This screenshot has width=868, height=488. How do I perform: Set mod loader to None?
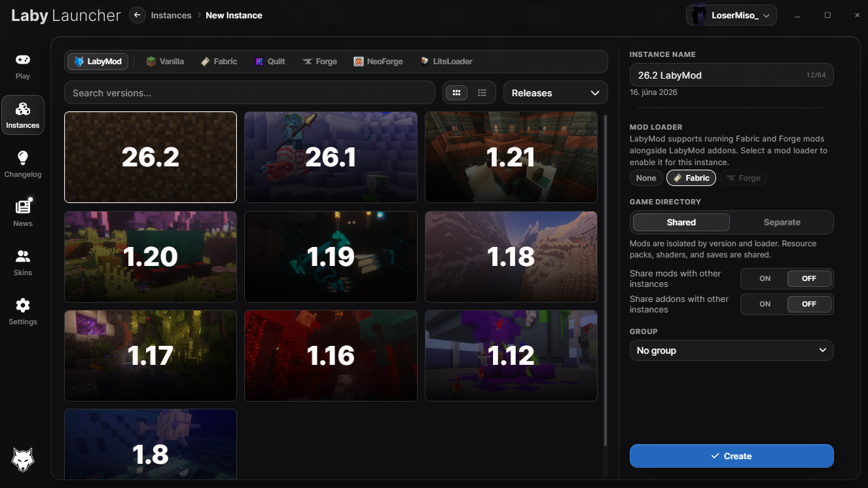tap(646, 178)
